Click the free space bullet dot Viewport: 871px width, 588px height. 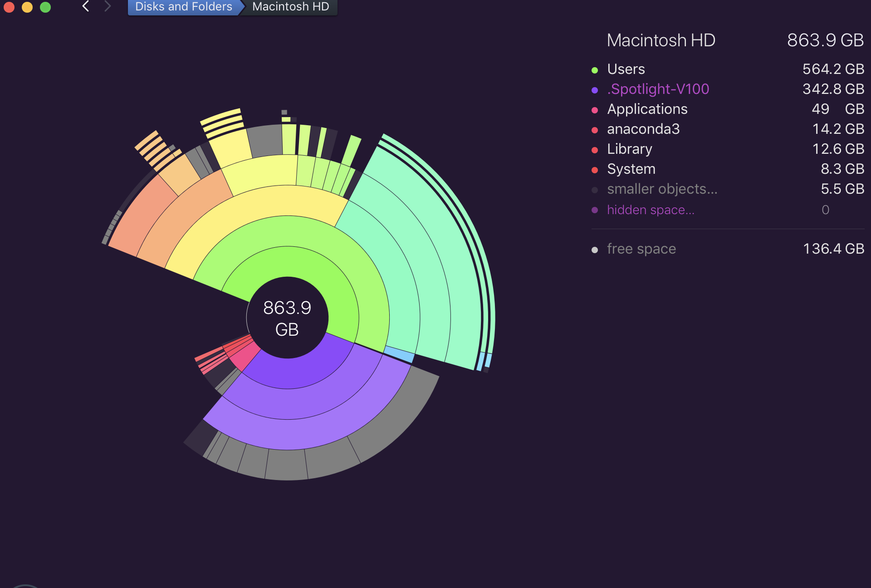[x=595, y=250]
